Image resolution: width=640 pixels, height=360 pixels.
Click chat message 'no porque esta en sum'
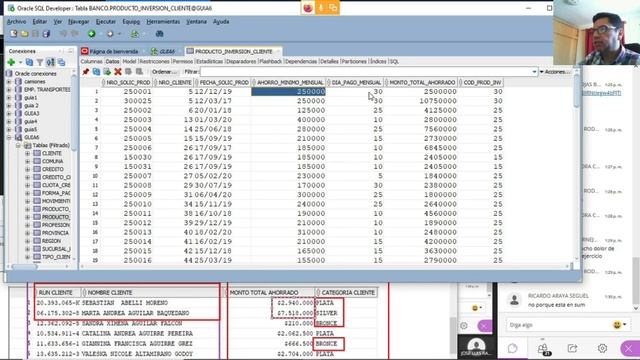pyautogui.click(x=556, y=305)
